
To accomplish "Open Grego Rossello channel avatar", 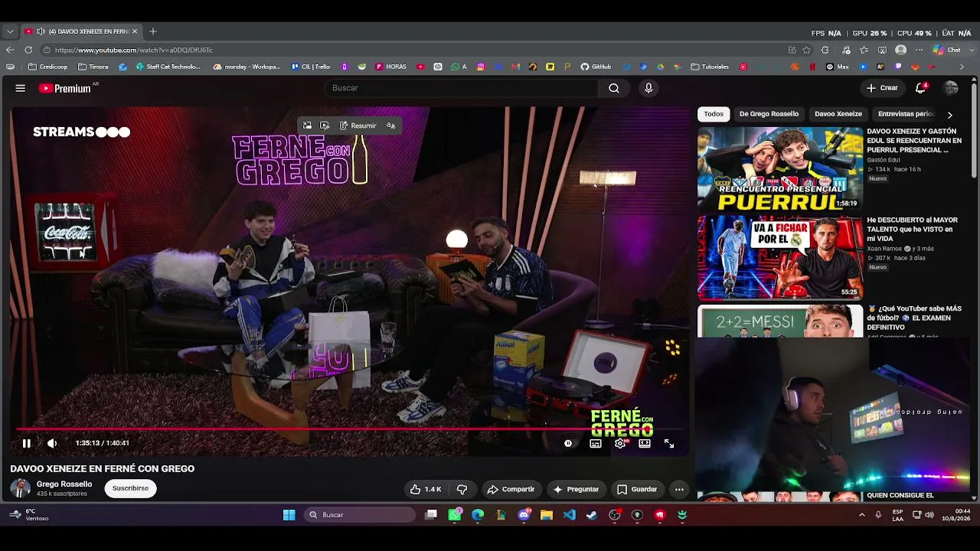I will point(21,488).
